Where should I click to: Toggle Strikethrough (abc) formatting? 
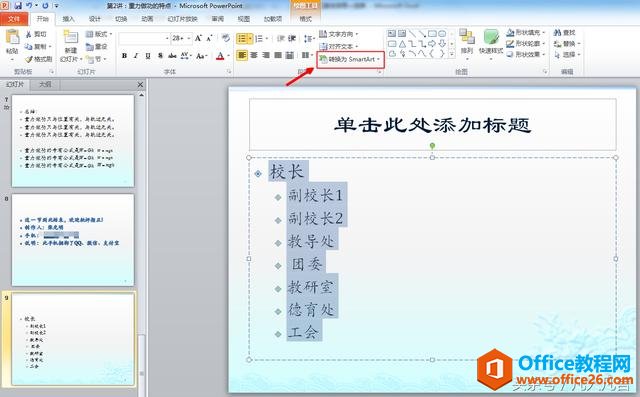point(172,55)
